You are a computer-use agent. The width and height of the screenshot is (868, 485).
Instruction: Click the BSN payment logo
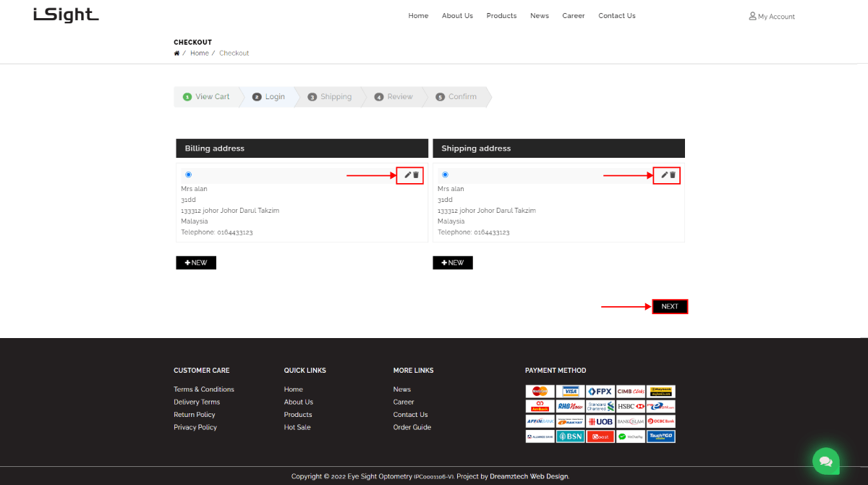tap(571, 436)
